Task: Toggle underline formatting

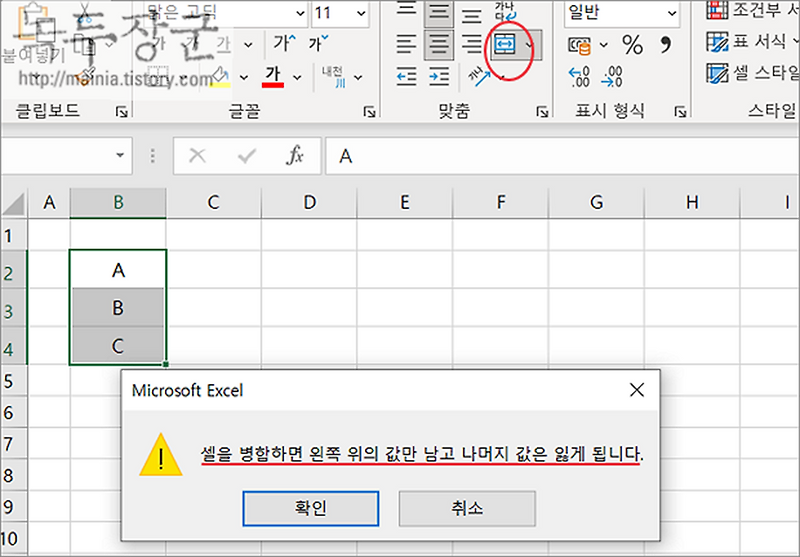Action: pos(223,45)
